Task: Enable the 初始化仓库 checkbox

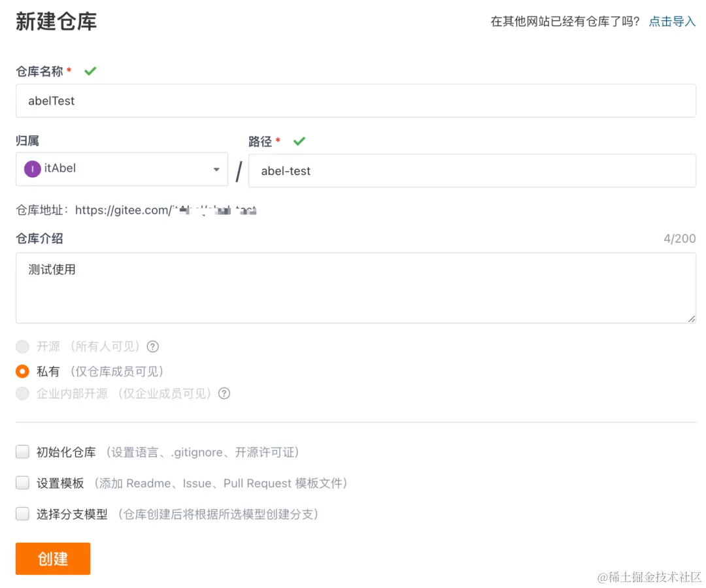Action: click(x=22, y=451)
